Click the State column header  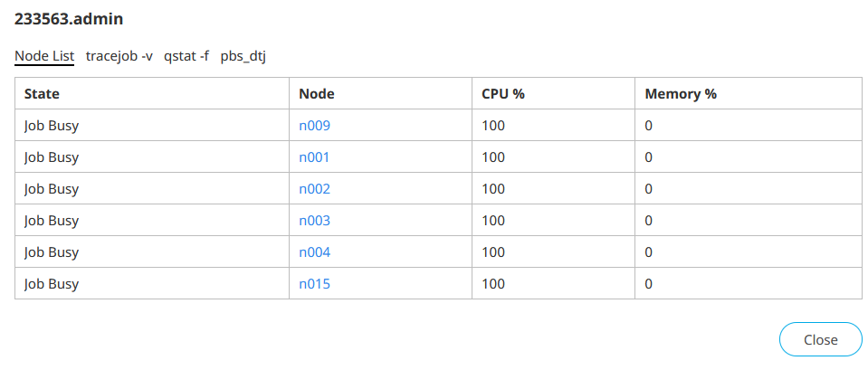coord(42,93)
